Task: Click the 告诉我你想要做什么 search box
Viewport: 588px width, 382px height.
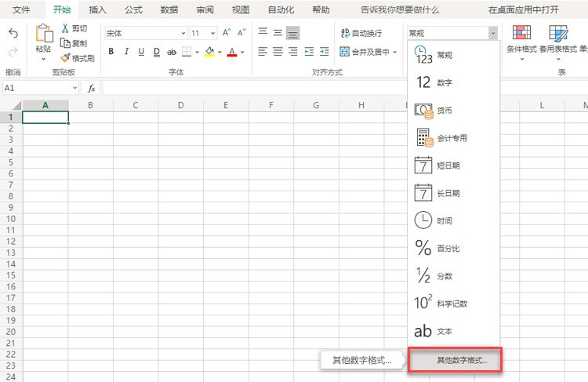Action: point(400,9)
